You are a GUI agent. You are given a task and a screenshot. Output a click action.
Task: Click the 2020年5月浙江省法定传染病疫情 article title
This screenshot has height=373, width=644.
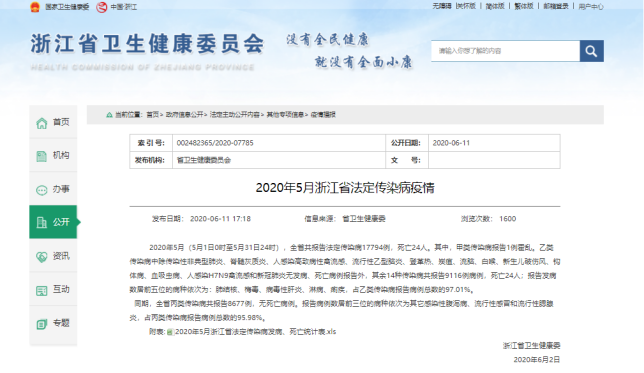(x=345, y=188)
